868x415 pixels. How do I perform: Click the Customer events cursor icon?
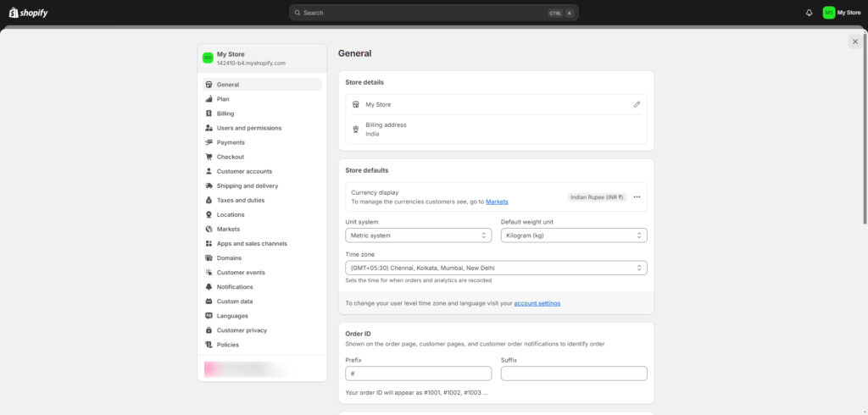(x=209, y=272)
